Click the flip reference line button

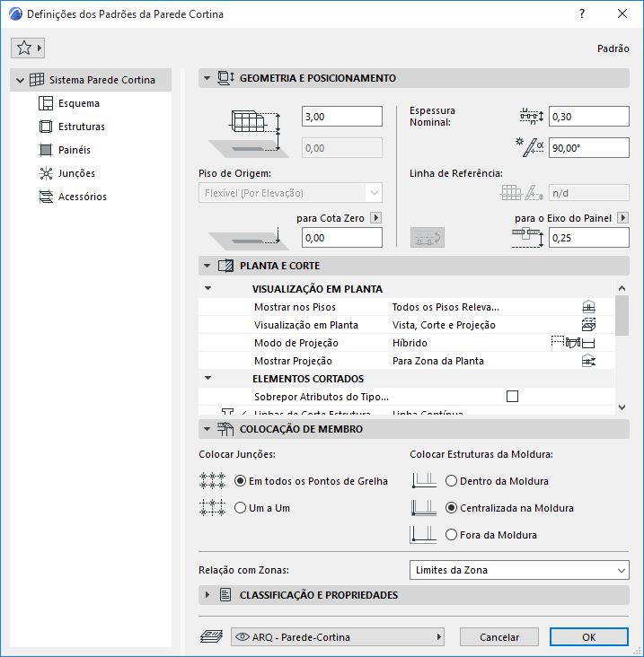pos(428,238)
